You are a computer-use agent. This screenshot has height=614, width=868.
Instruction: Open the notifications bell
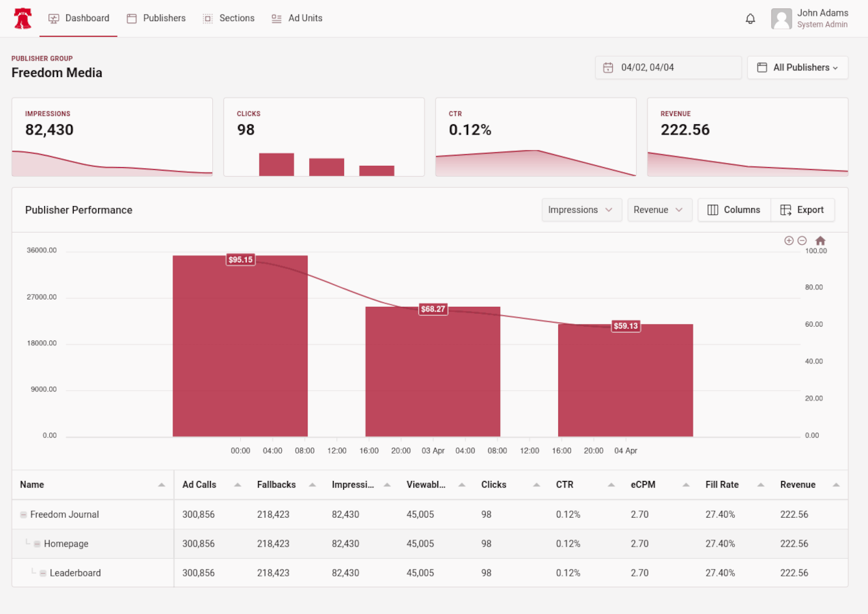[x=750, y=19]
